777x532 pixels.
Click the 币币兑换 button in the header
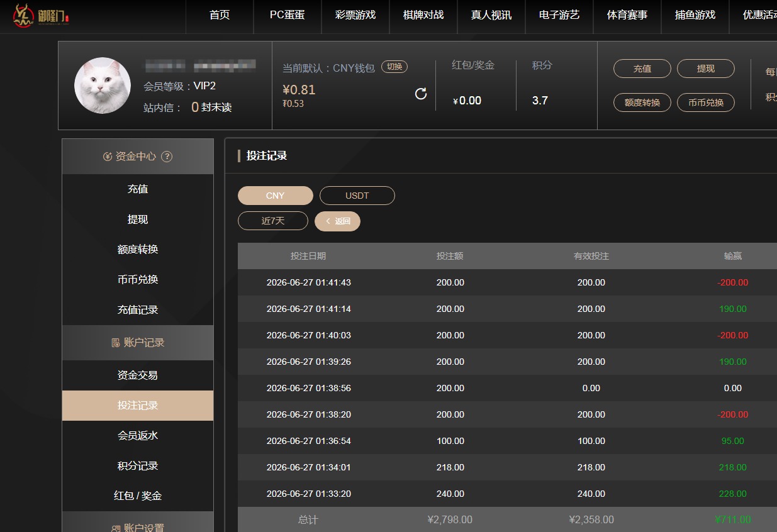click(706, 103)
